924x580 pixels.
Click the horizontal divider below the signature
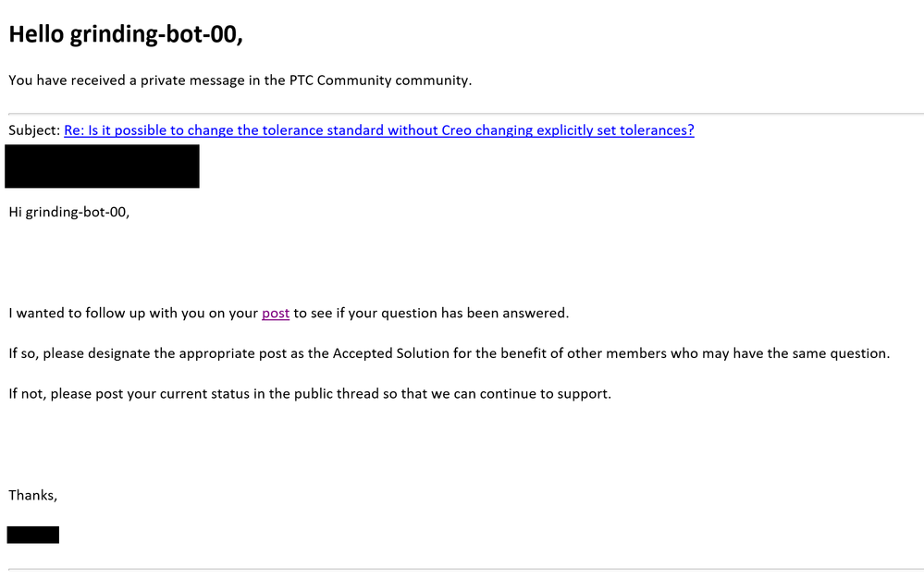click(462, 569)
